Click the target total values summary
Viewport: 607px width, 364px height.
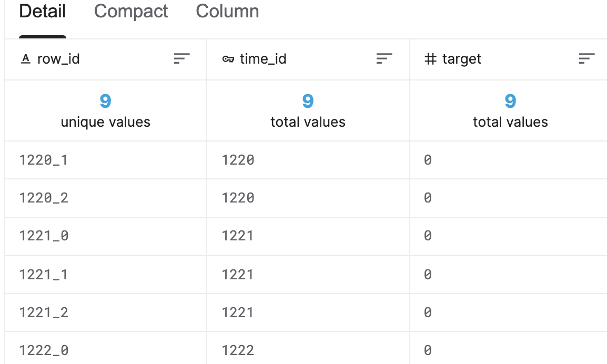click(510, 111)
